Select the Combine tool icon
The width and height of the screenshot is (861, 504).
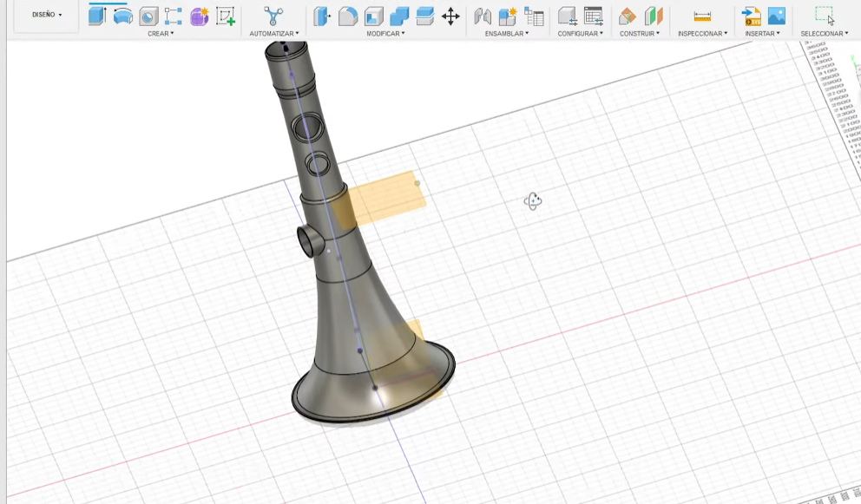point(399,16)
